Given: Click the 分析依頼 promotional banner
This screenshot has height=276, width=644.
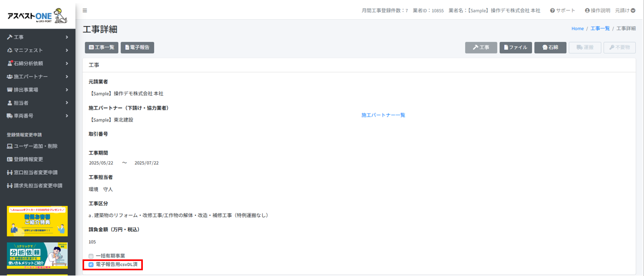Looking at the screenshot, I should click(x=37, y=256).
